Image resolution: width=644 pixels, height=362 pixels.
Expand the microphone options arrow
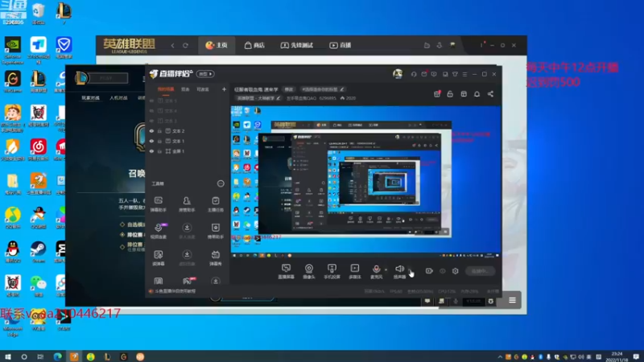click(x=386, y=269)
